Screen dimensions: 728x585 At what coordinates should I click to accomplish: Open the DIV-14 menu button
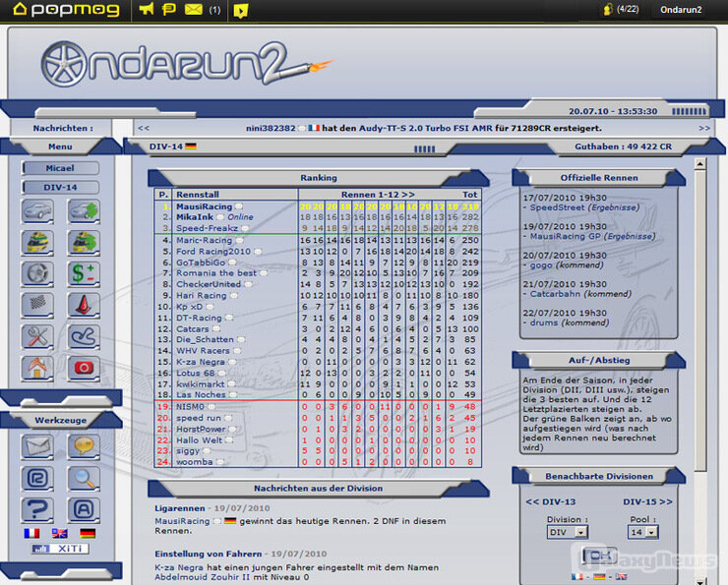60,188
